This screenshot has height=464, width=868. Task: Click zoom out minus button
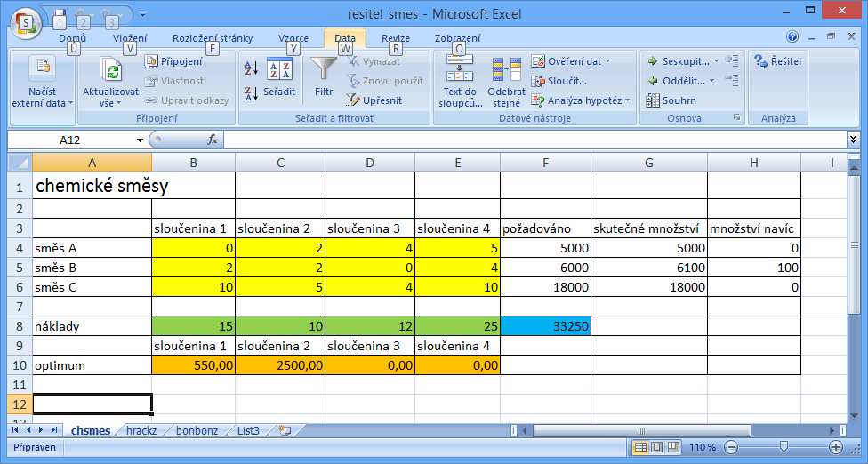[x=731, y=447]
